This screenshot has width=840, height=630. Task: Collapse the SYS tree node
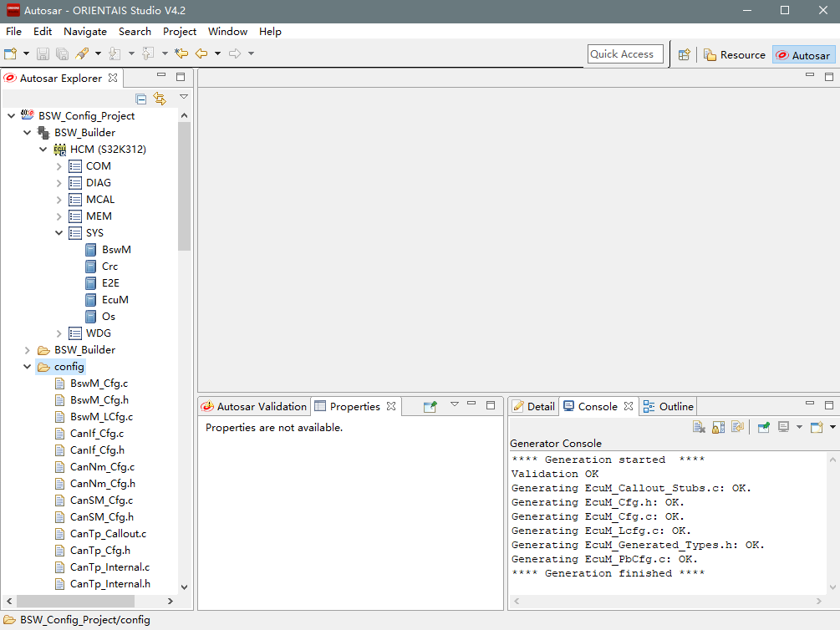[59, 233]
